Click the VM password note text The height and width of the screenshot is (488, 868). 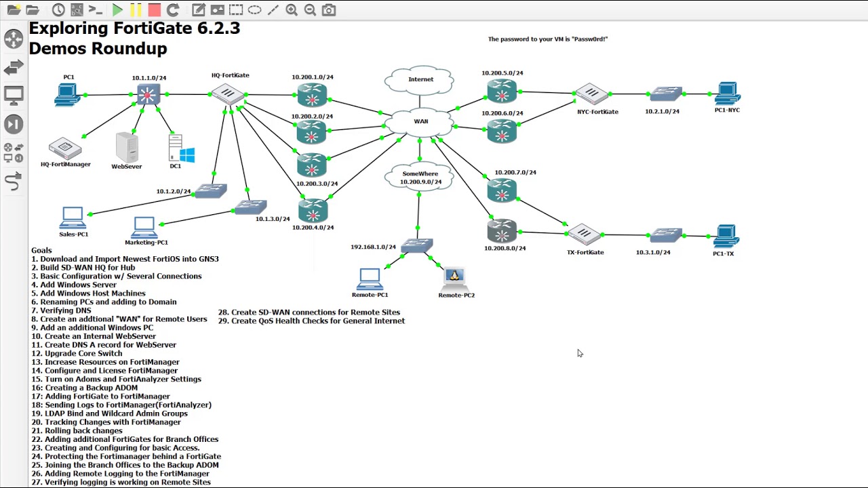click(x=548, y=39)
